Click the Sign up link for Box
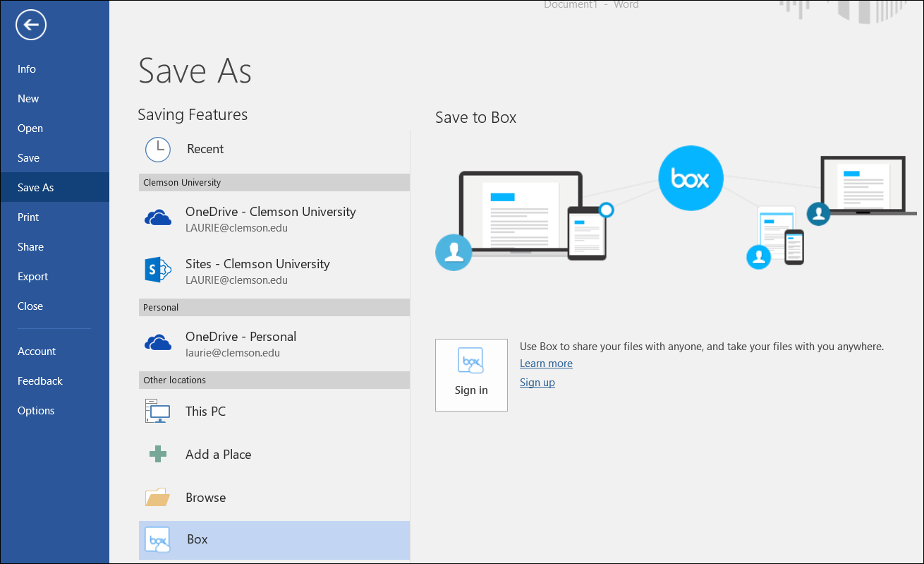The width and height of the screenshot is (924, 564). coord(537,382)
